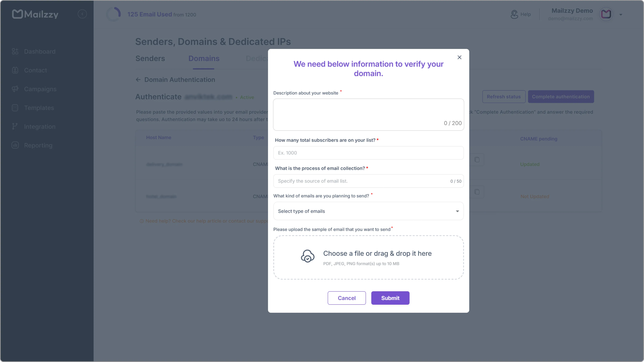This screenshot has width=644, height=362.
Task: Collapse the sidebar with the chevron button
Action: pyautogui.click(x=83, y=14)
